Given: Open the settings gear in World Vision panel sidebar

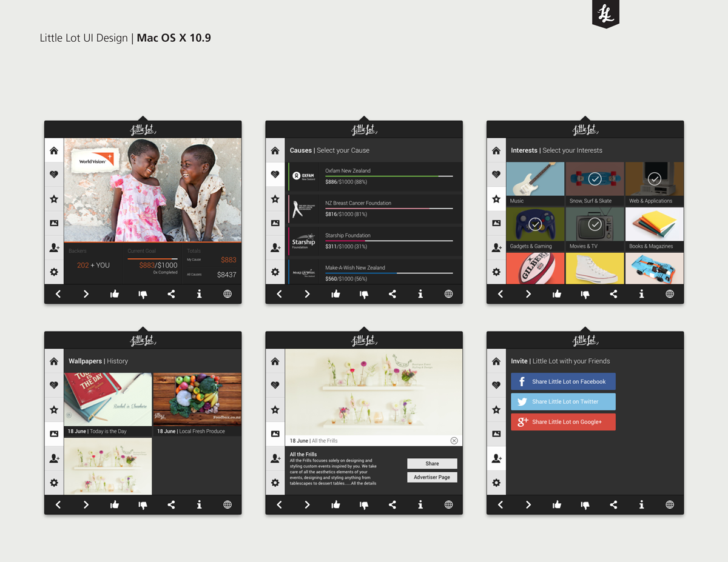Looking at the screenshot, I should click(54, 272).
